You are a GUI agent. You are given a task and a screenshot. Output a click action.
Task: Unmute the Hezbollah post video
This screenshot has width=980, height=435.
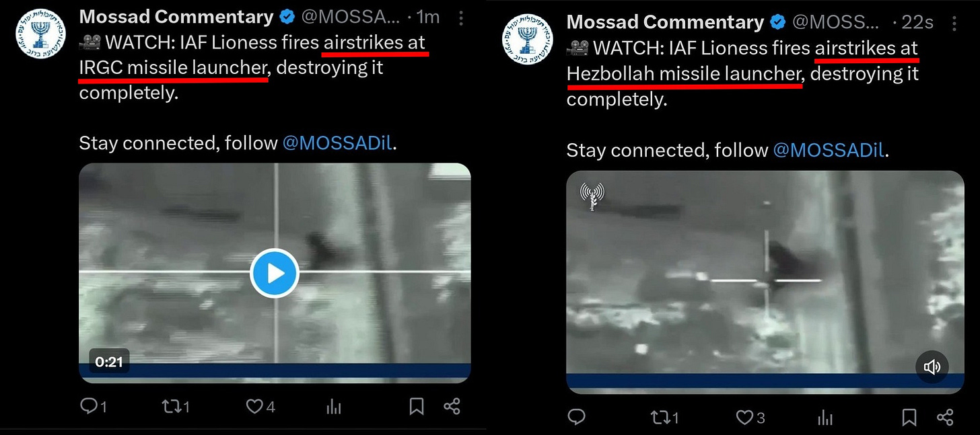932,366
